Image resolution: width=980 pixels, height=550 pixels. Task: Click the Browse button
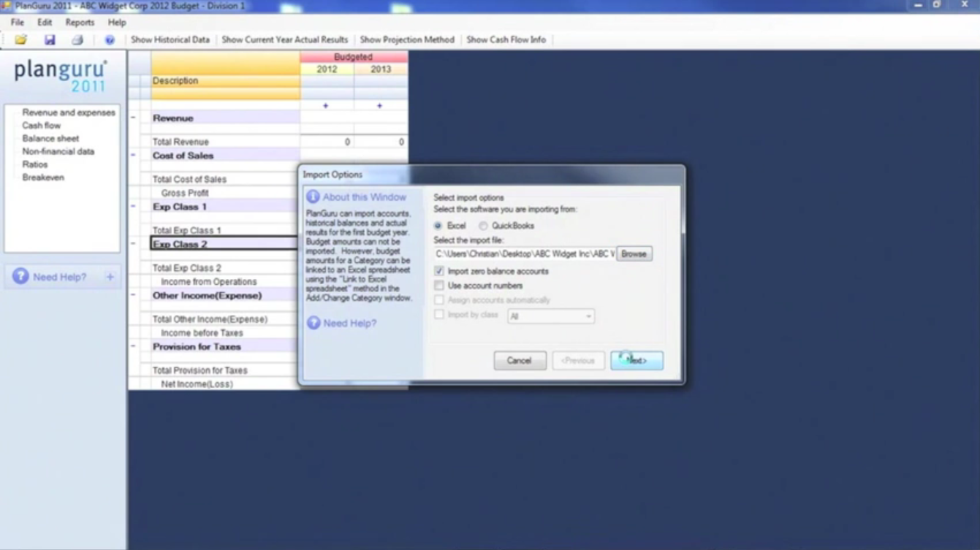pyautogui.click(x=634, y=254)
